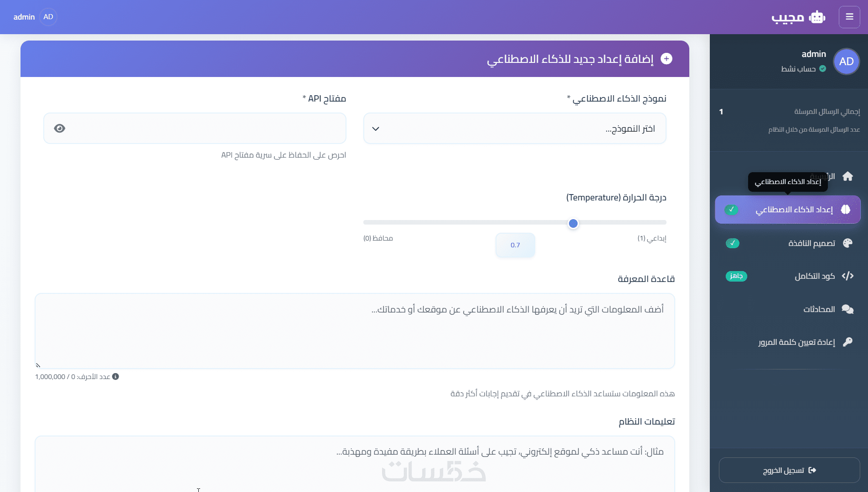868x492 pixels.
Task: Open the اختر النموذج model dropdown
Action: pyautogui.click(x=515, y=128)
